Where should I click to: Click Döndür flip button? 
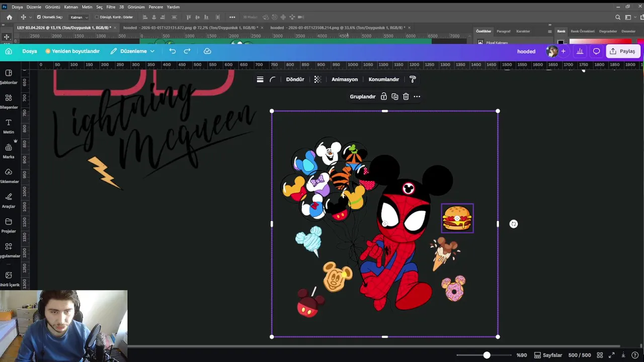(295, 79)
